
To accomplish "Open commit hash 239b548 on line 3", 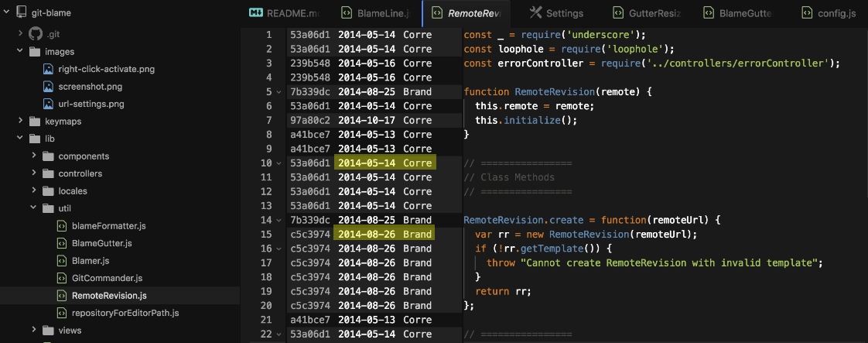I will pos(310,63).
